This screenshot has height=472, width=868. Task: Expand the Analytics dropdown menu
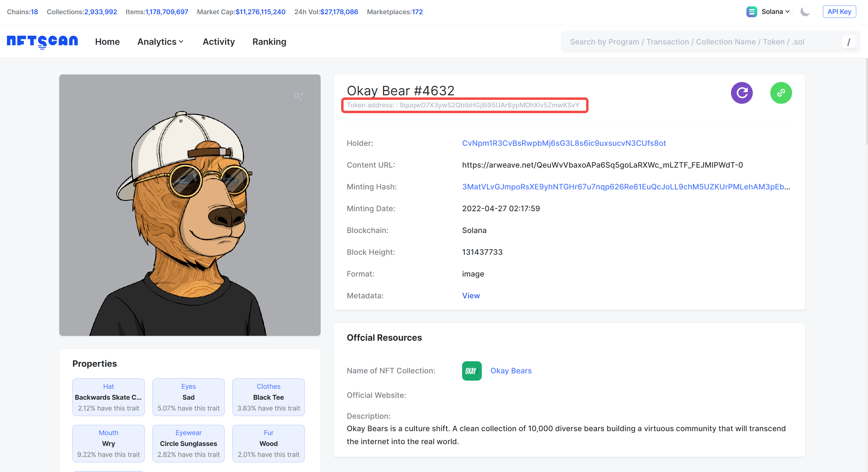pyautogui.click(x=160, y=42)
